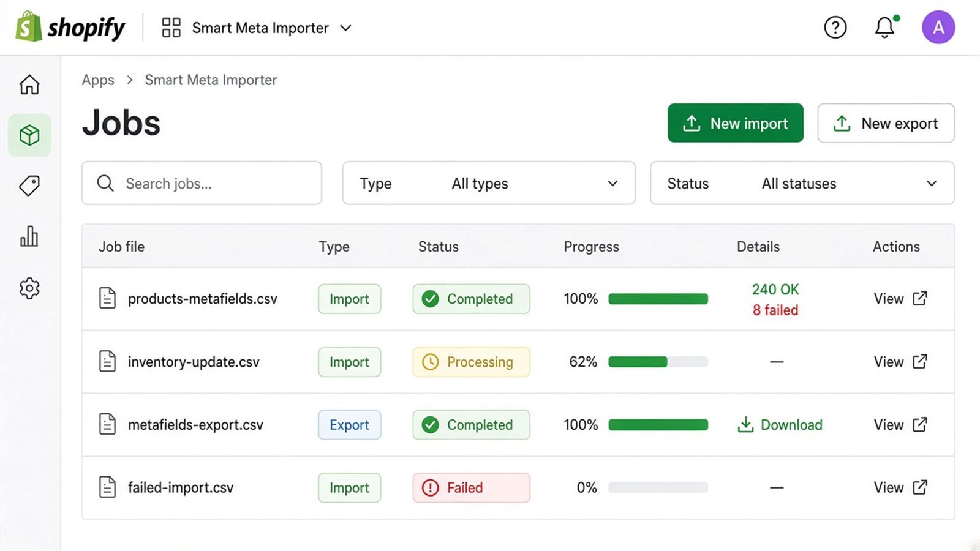Click the Completed status badge for products-metafields.csv
The image size is (980, 551).
click(471, 299)
